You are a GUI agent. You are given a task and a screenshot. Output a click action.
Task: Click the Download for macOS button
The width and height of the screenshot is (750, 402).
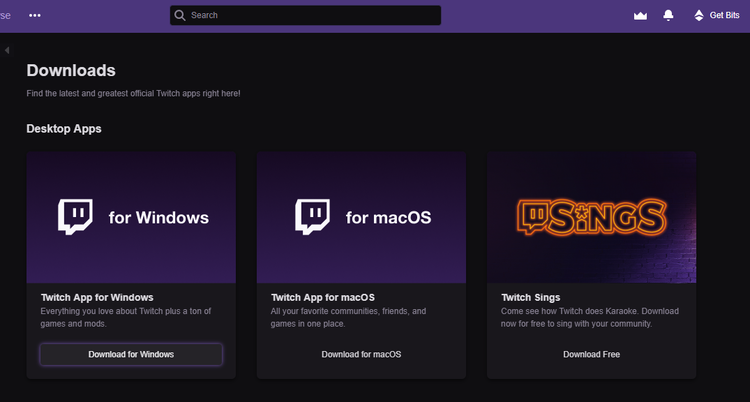(361, 355)
